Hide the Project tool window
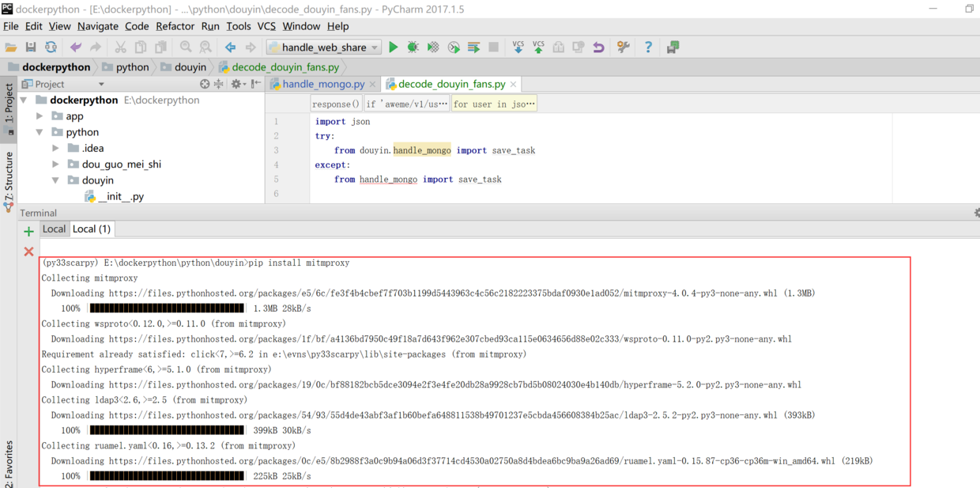 pyautogui.click(x=255, y=84)
